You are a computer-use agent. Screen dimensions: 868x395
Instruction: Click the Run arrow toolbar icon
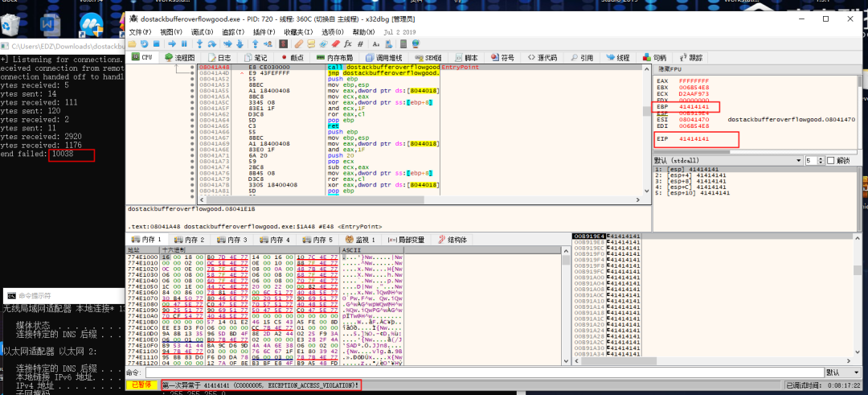coord(172,43)
